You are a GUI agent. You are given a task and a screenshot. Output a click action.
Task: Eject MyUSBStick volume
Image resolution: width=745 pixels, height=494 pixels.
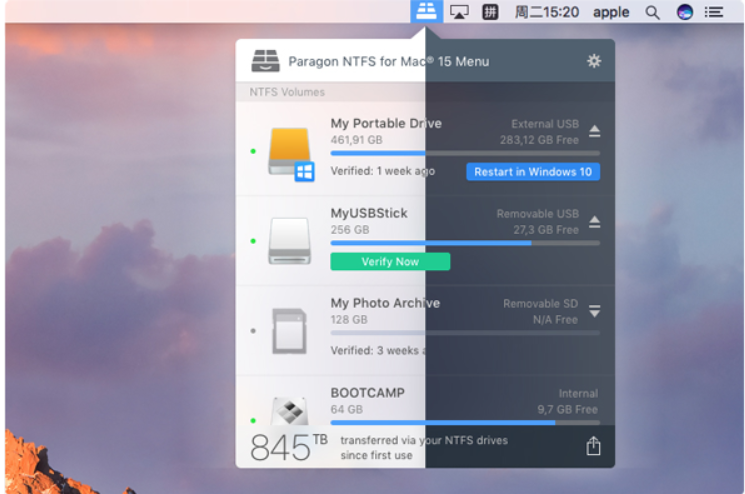point(594,221)
